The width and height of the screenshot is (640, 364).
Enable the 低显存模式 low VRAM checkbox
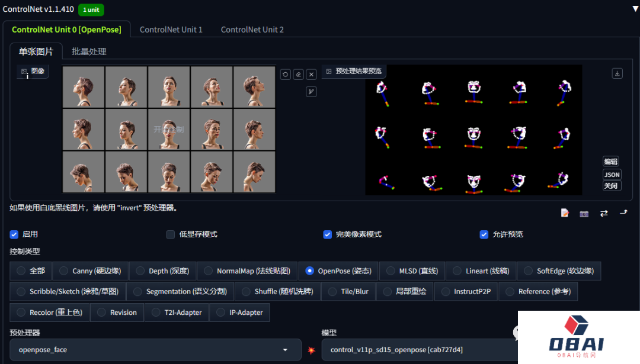pyautogui.click(x=171, y=234)
